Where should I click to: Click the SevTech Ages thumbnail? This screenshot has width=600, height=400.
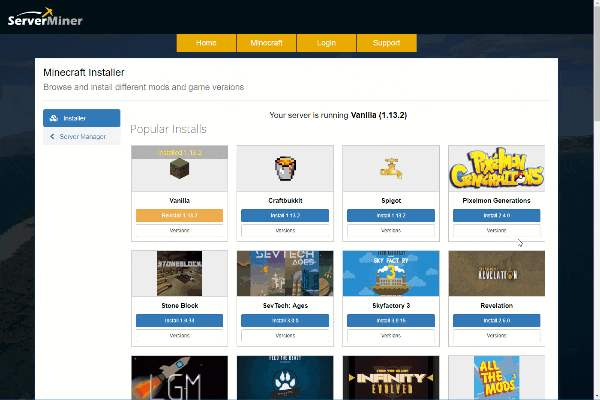(x=285, y=273)
